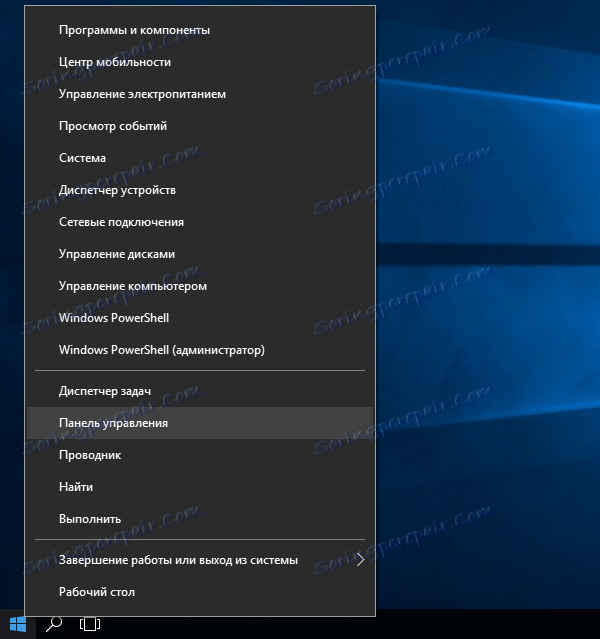Viewport: 600px width, 639px height.
Task: Open Task View icon on taskbar
Action: (x=90, y=624)
